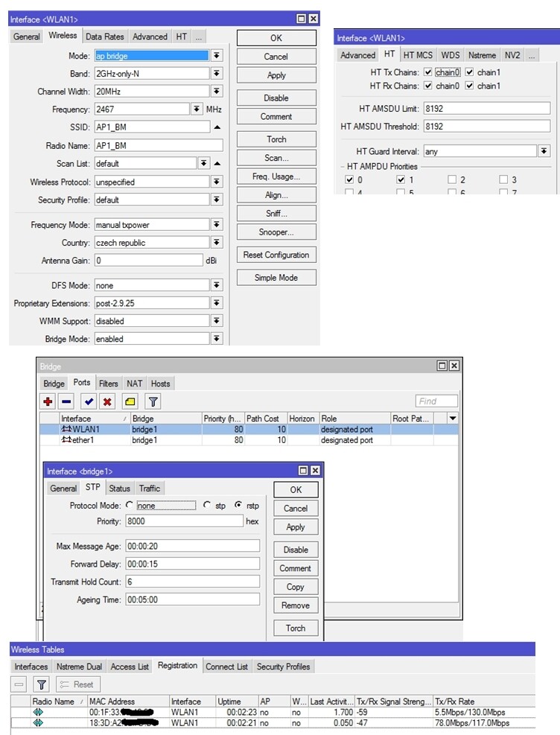Open the Status tab in bridge1 window
The height and width of the screenshot is (735, 560).
(119, 489)
